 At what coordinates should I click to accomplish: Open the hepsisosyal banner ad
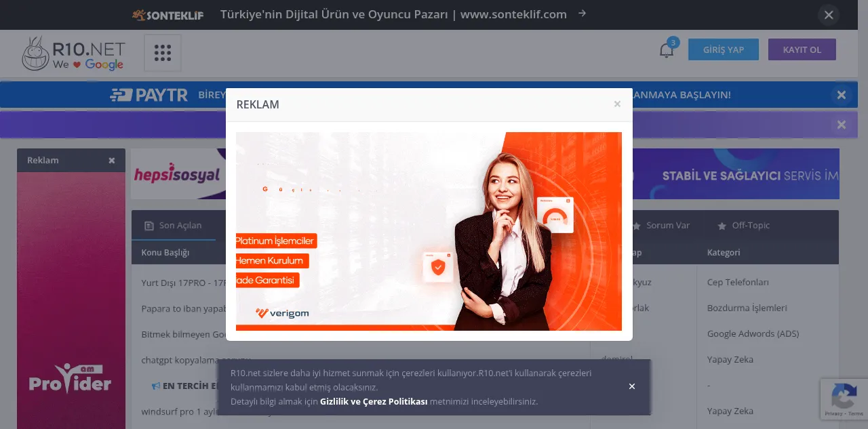178,174
